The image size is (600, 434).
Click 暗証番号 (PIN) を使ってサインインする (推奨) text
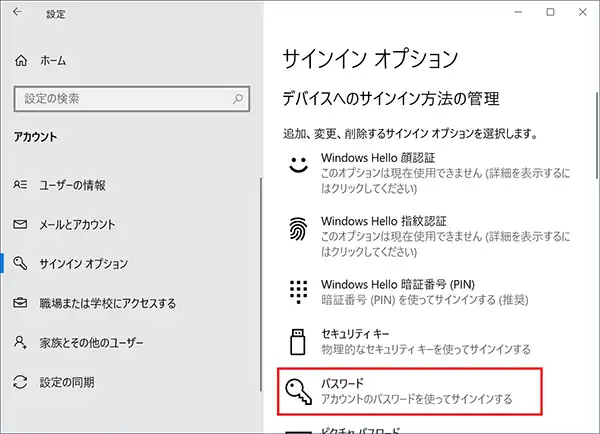tap(425, 300)
